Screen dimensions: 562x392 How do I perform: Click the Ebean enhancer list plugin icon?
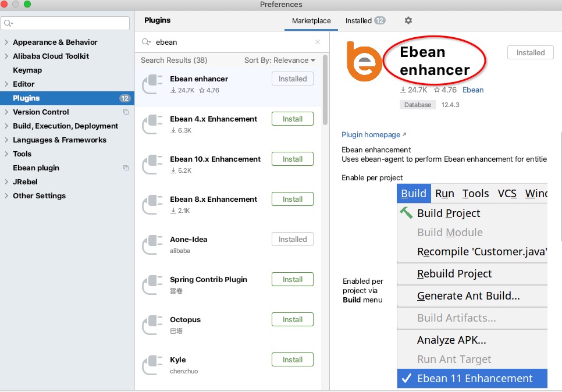152,84
